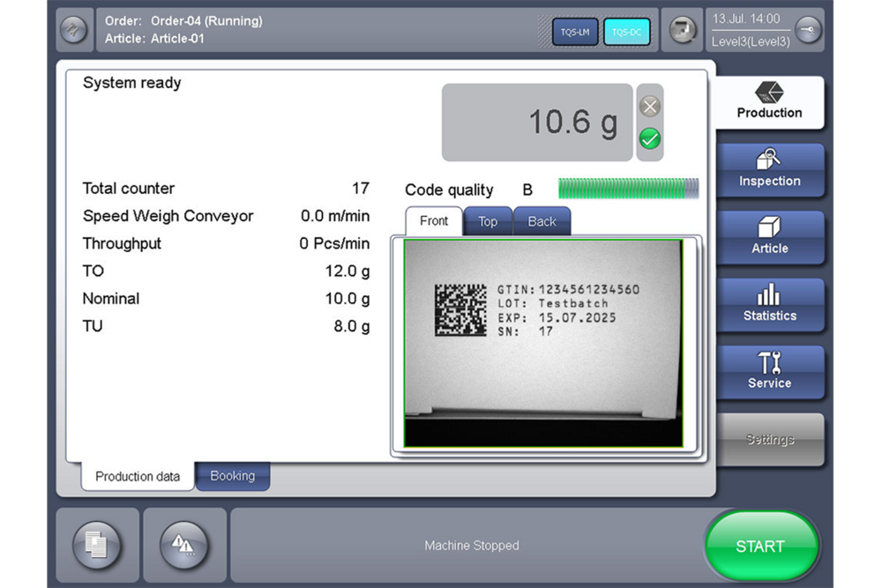Click the grey X reject icon beside the weight
The width and height of the screenshot is (882, 588).
650,107
